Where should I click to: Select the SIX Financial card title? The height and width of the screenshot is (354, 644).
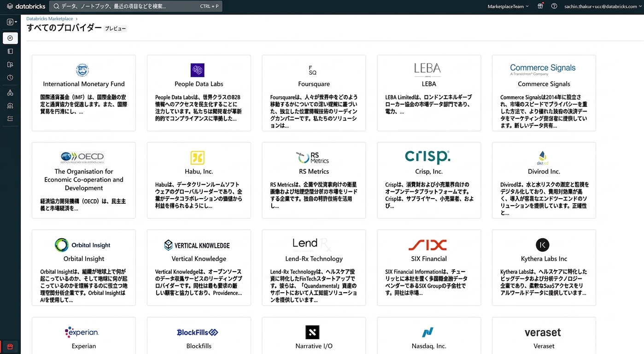coord(429,259)
